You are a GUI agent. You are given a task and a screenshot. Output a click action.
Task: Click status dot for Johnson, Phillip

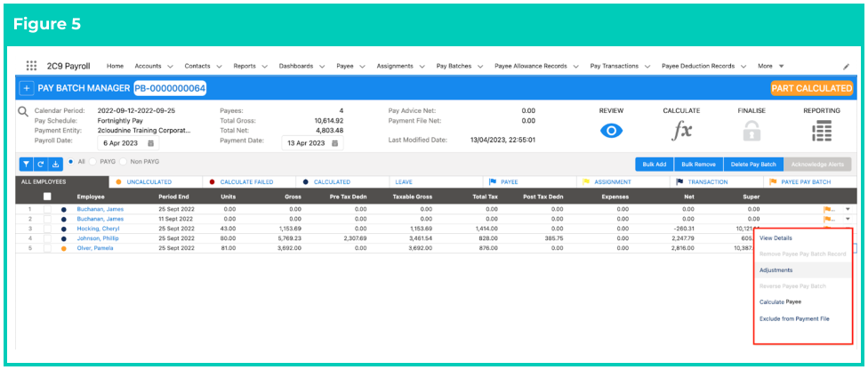pos(64,238)
